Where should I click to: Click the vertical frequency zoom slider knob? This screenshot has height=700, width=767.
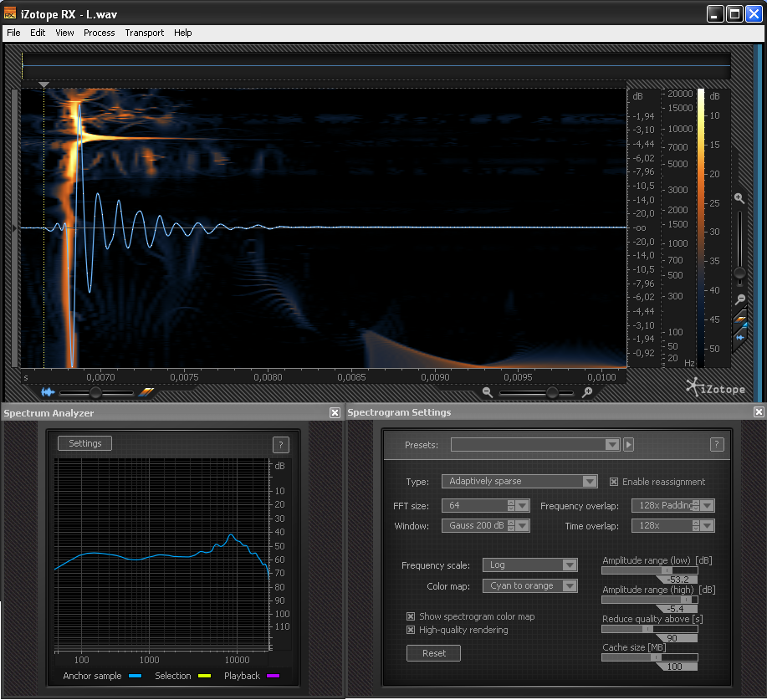pos(739,273)
